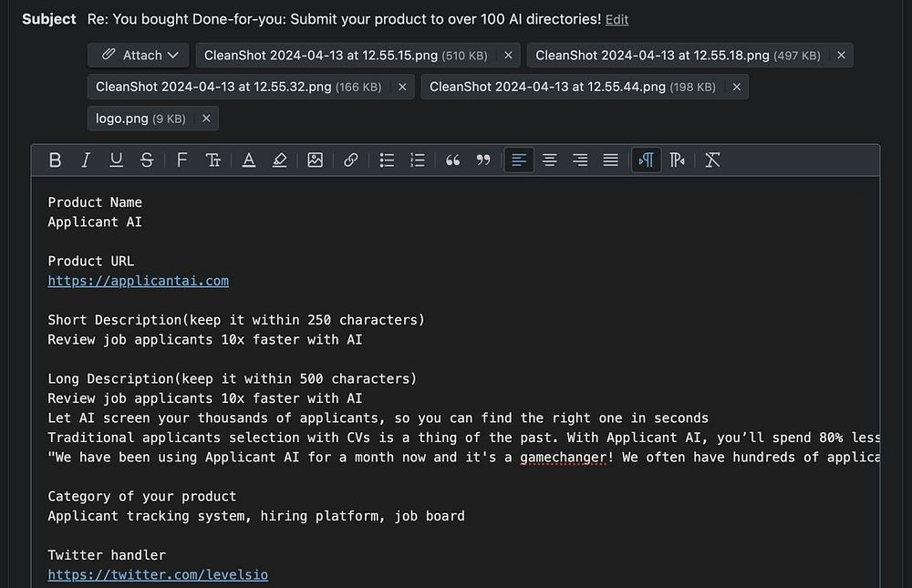Click the 'Product Name' heading line
The width and height of the screenshot is (912, 588).
tap(95, 202)
